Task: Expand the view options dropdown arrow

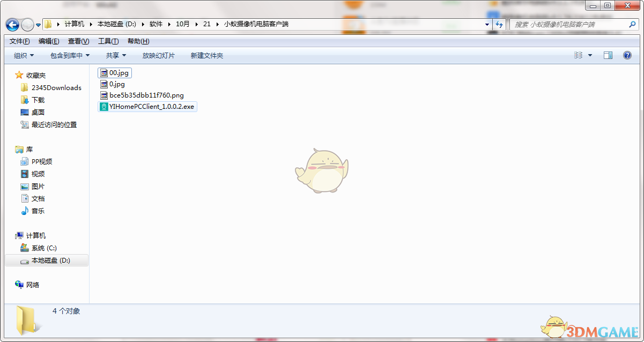Action: (x=590, y=55)
